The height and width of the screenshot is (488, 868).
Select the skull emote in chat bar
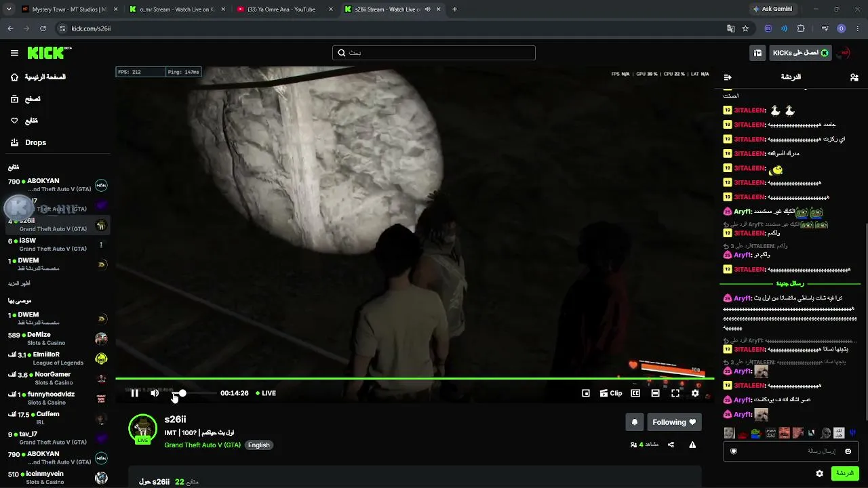click(826, 433)
